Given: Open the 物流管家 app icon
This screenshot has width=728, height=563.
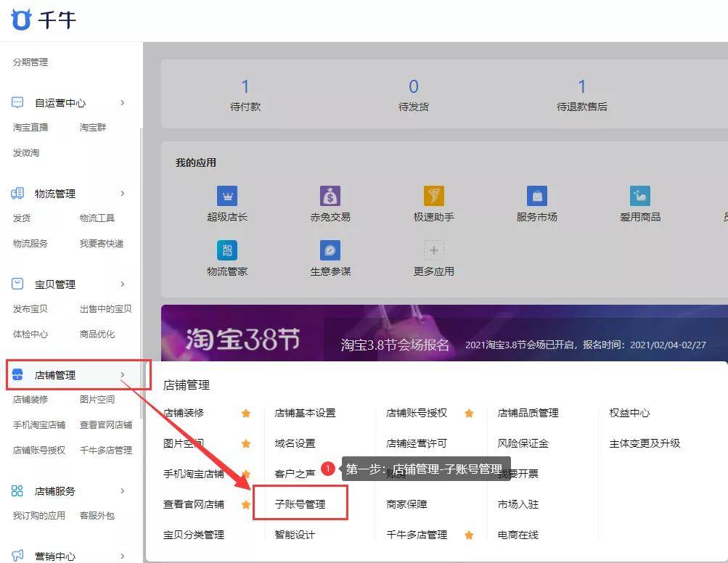Looking at the screenshot, I should click(227, 250).
